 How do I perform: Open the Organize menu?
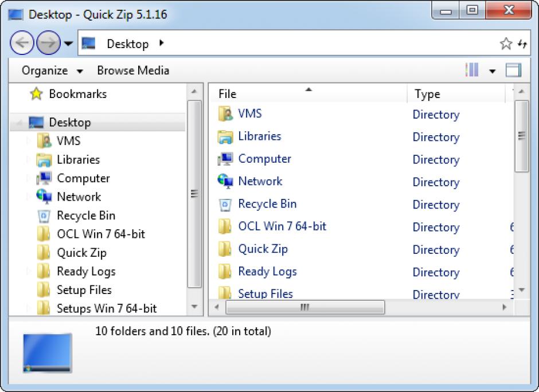52,70
